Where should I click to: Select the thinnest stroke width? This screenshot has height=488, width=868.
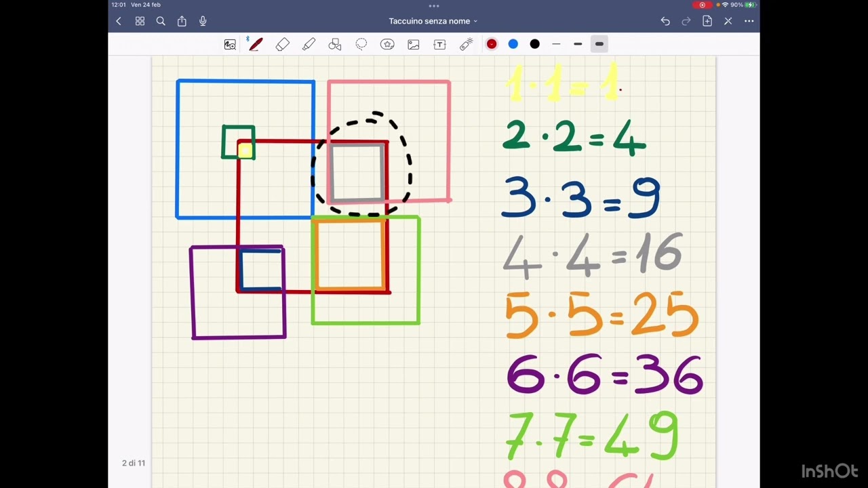556,44
